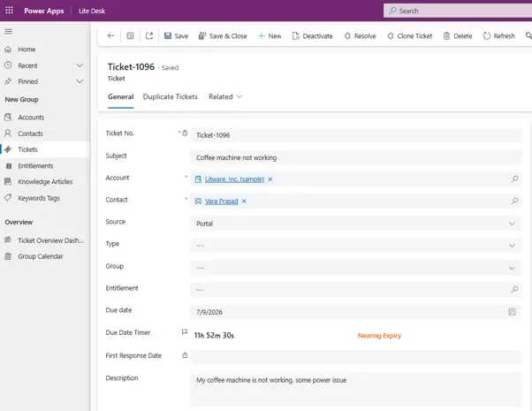The image size is (532, 411).
Task: Collapse the navigation hamburger menu
Action: (x=9, y=32)
